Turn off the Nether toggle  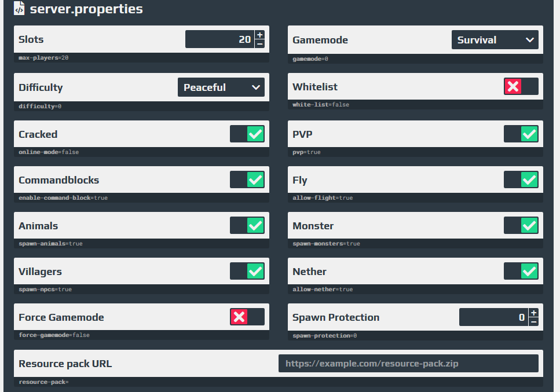click(521, 271)
